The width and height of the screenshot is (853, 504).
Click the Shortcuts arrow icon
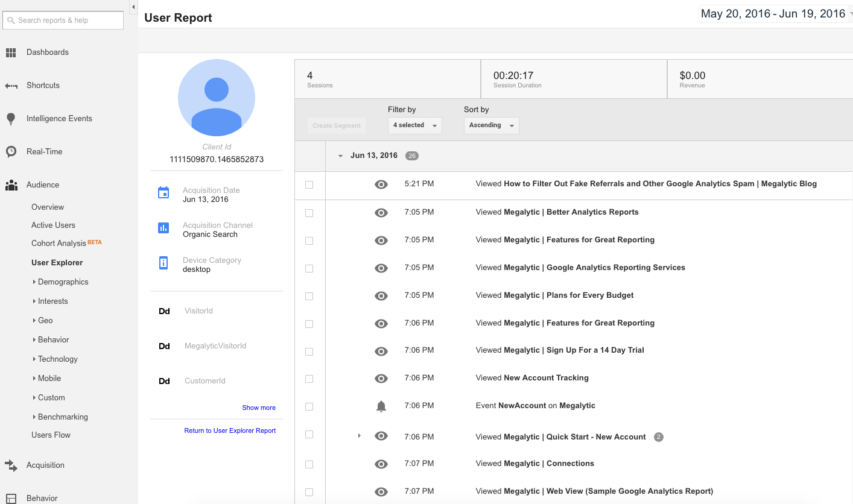11,86
